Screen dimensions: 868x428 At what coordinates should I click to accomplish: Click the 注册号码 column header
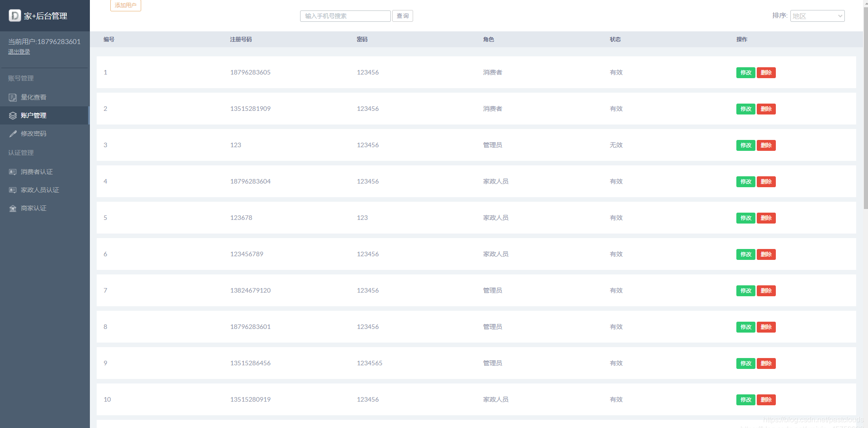(241, 40)
